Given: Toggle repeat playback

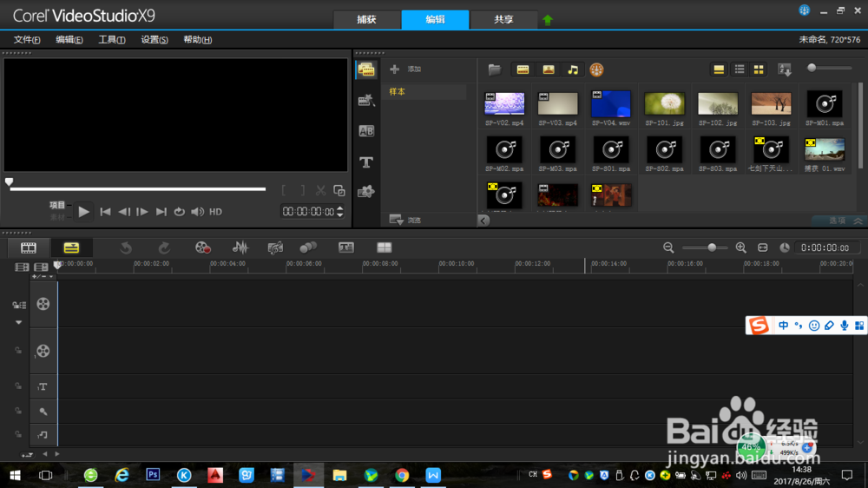Looking at the screenshot, I should (180, 212).
